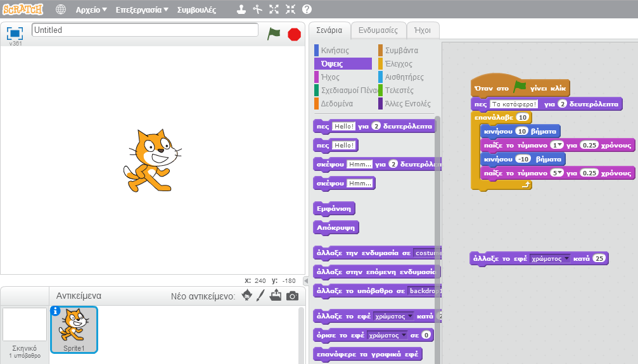638x364 pixels.
Task: Create a new sprite from the camera
Action: tap(292, 296)
